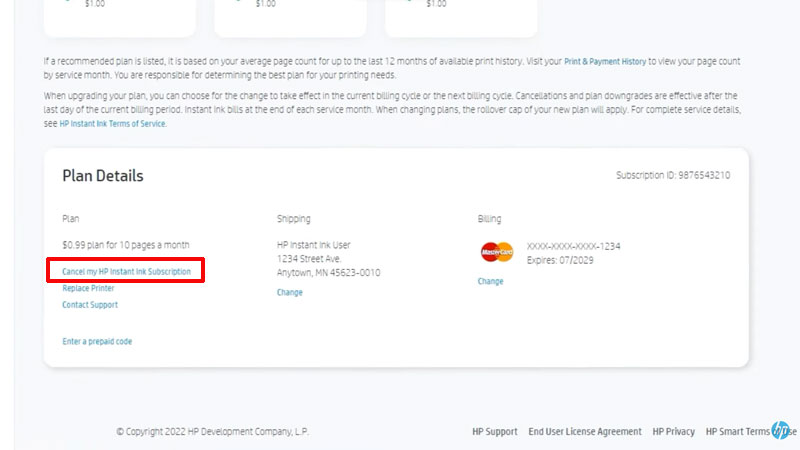Viewport: 800px width, 450px height.
Task: Click the 1234 Street Ave. address line
Action: pyautogui.click(x=309, y=259)
